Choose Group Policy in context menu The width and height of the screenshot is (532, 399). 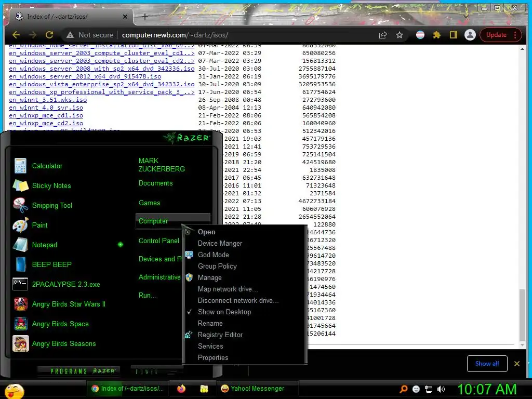[217, 266]
